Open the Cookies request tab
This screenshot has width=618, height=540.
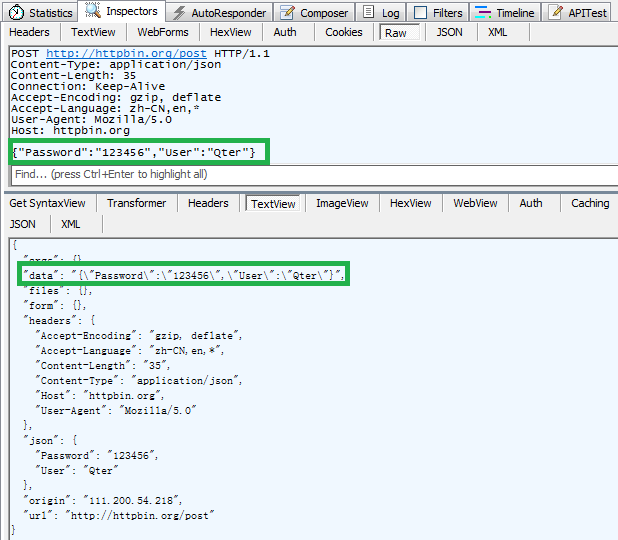344,32
